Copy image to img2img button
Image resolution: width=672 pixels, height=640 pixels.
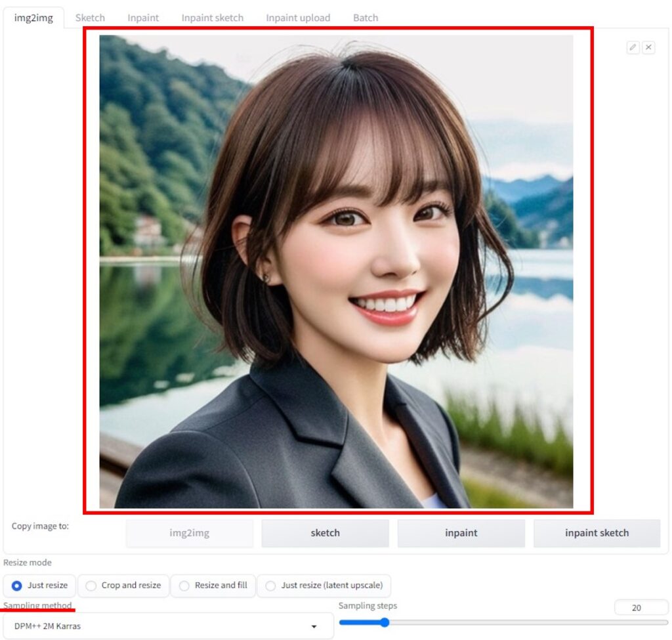[190, 533]
